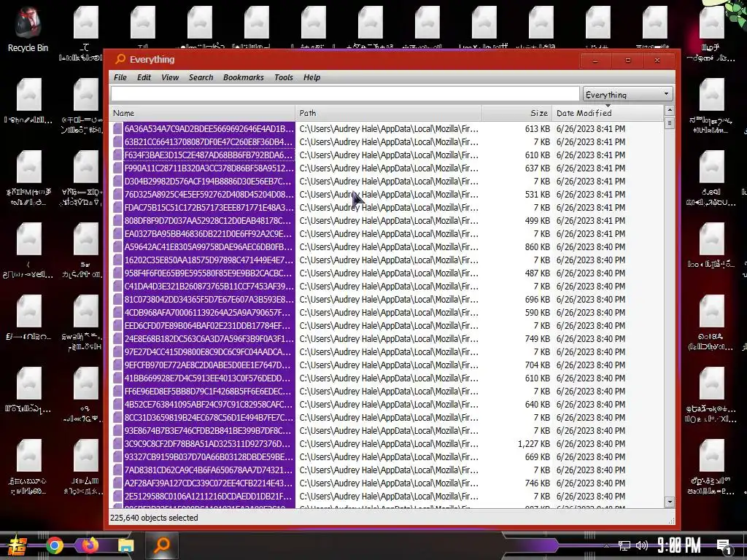747x560 pixels.
Task: Sort results by Size column header
Action: (x=517, y=113)
